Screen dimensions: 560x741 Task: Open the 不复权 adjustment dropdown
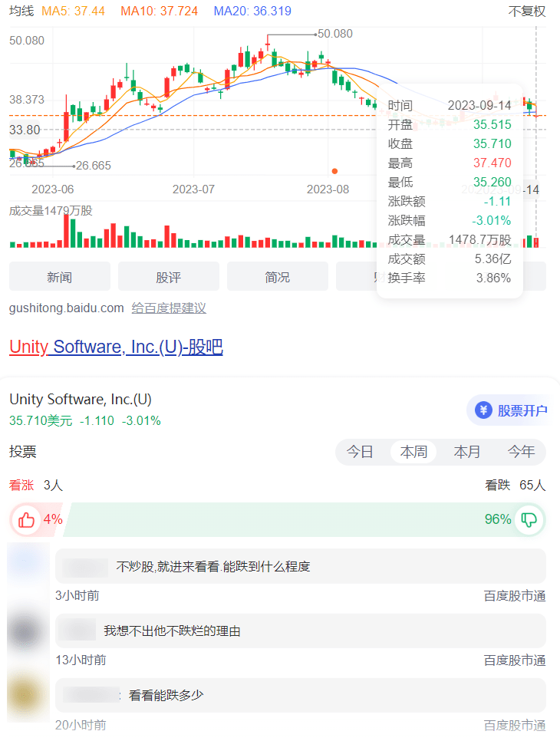tap(527, 12)
